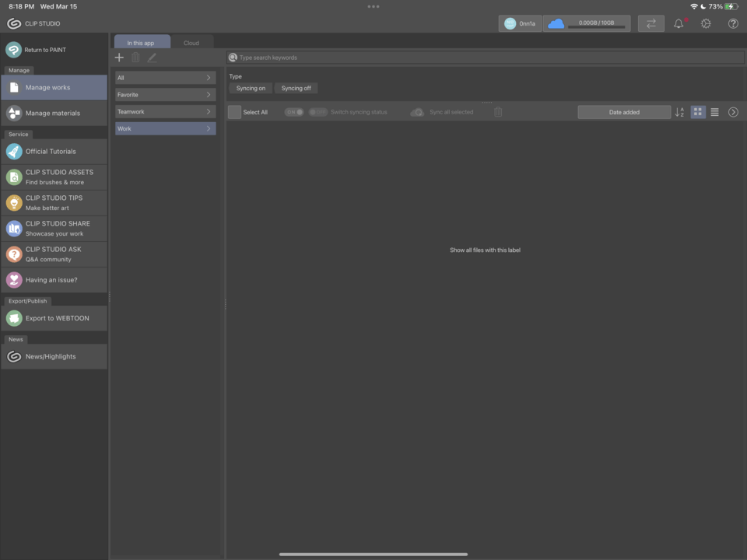Expand the Teamwork label category
This screenshot has width=747, height=560.
coord(164,111)
